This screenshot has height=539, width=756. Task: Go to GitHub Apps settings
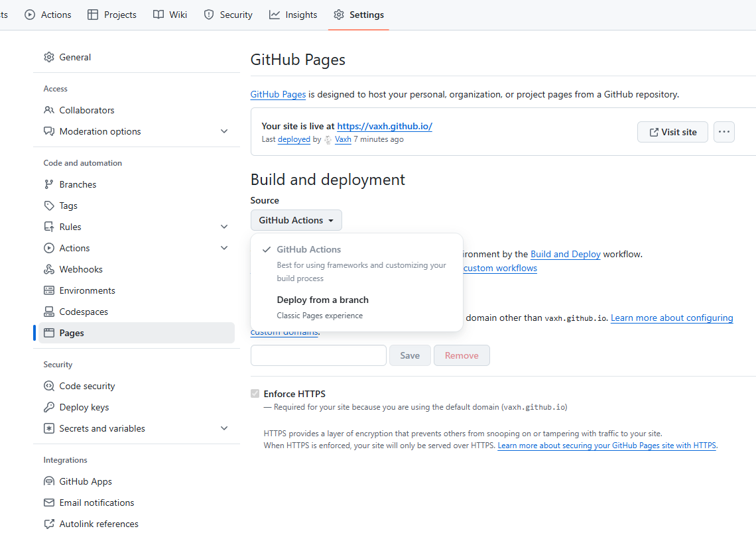click(x=137, y=481)
